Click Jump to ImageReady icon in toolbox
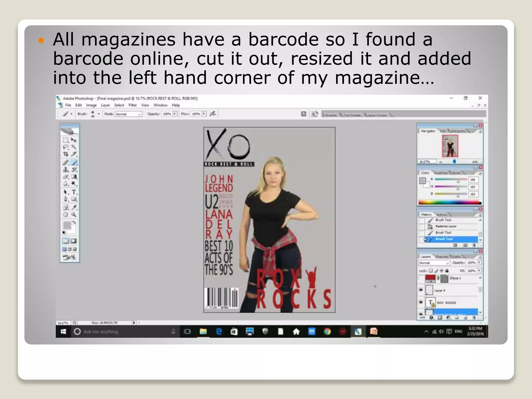The height and width of the screenshot is (399, 532). [69, 257]
